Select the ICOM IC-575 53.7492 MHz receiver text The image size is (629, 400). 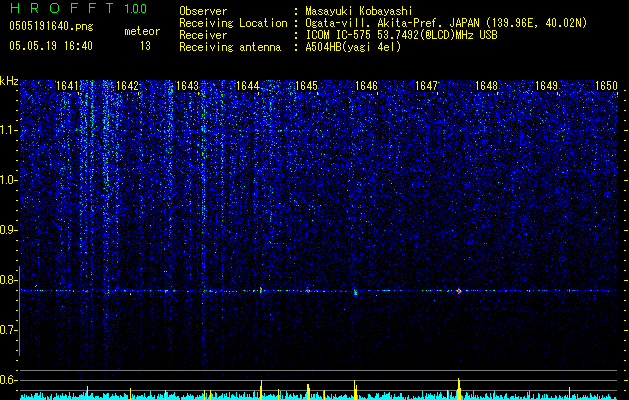(x=401, y=35)
